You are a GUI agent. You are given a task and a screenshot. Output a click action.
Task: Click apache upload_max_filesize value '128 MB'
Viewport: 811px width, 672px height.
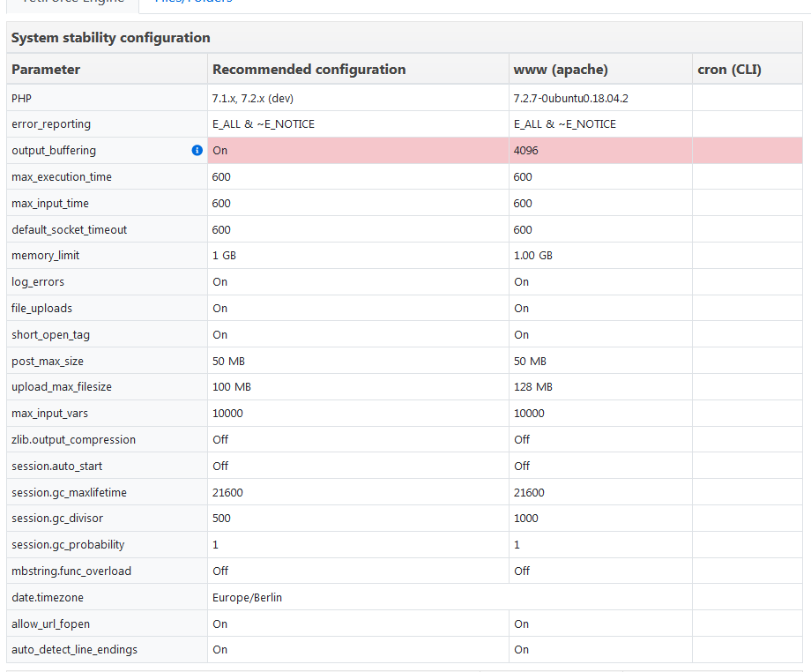pos(533,387)
